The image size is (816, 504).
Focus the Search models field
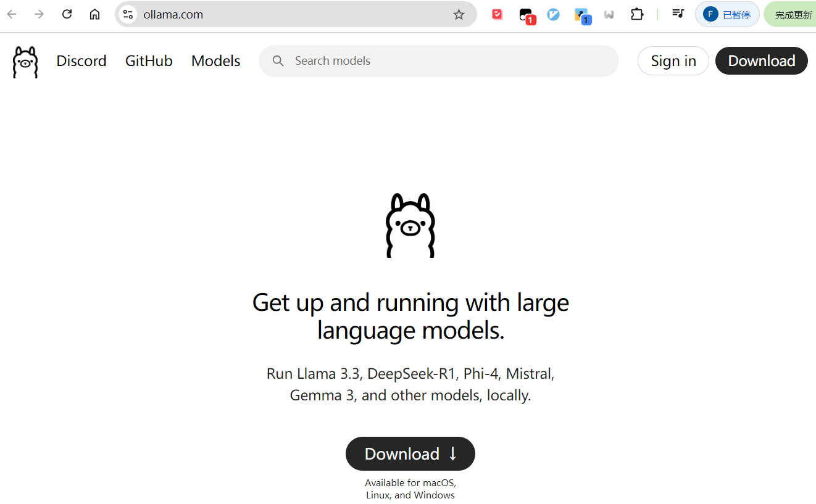439,61
